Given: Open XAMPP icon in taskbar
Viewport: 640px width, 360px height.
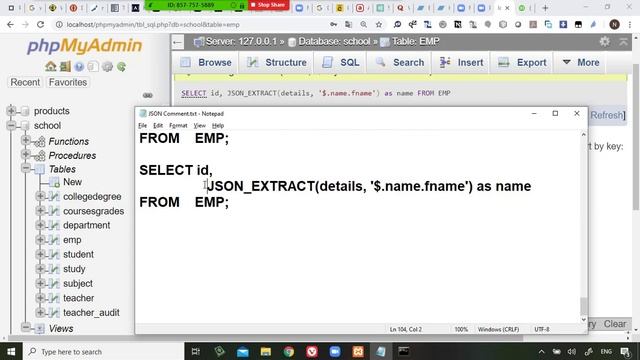Looking at the screenshot, I should 358,351.
